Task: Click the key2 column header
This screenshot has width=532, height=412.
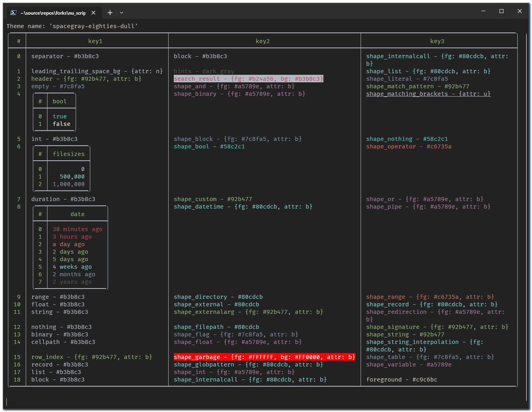Action: click(x=263, y=41)
